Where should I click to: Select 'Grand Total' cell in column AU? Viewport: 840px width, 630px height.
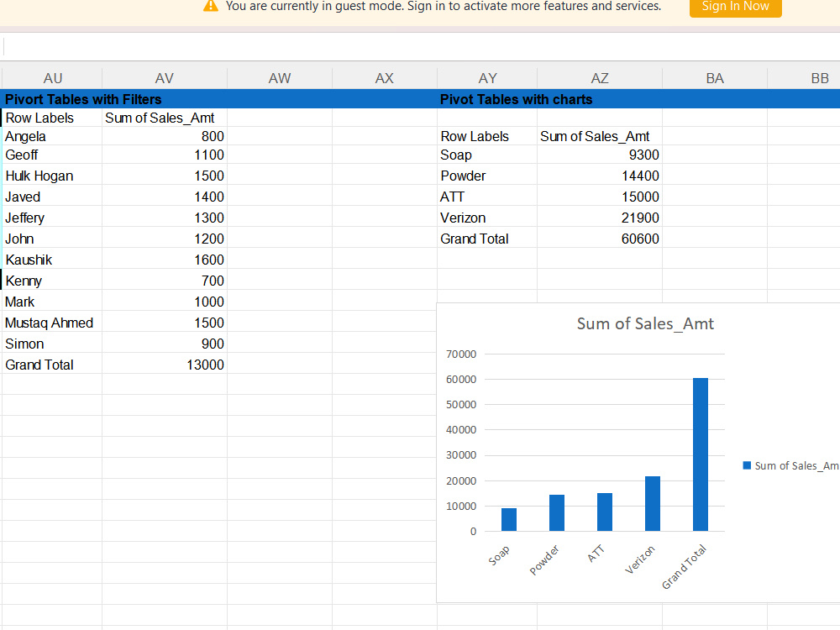[x=52, y=365]
